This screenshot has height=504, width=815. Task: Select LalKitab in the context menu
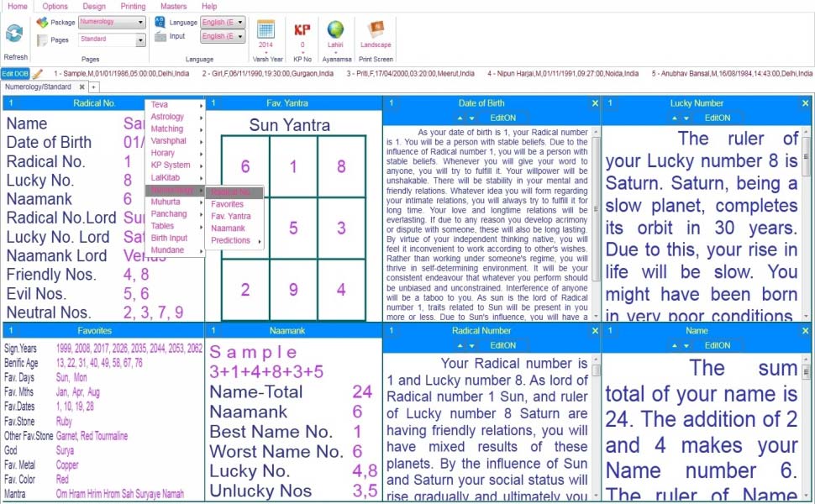coord(175,177)
